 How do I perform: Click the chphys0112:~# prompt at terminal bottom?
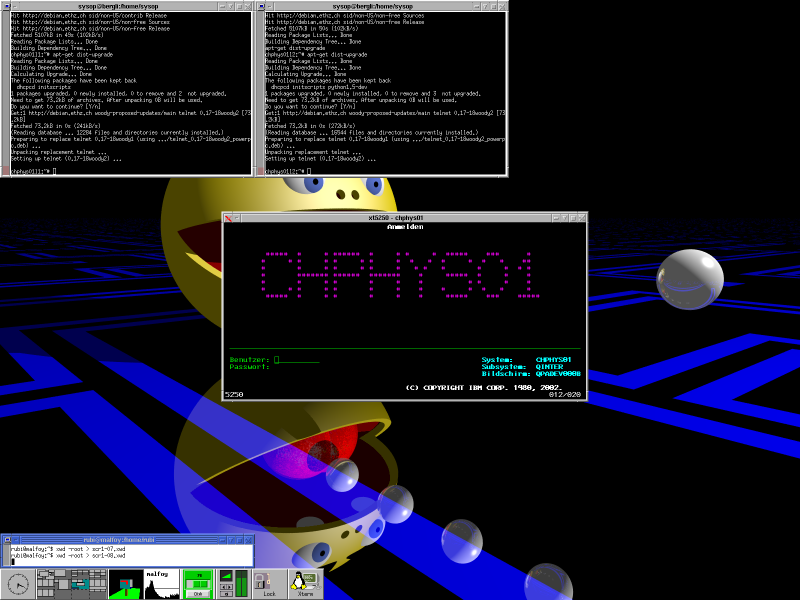(285, 171)
